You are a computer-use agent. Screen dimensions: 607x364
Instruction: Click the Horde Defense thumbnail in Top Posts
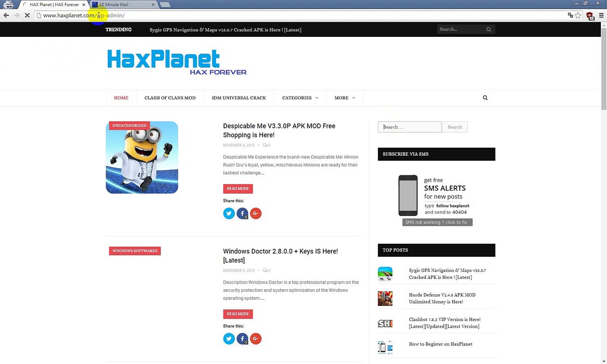coord(385,298)
